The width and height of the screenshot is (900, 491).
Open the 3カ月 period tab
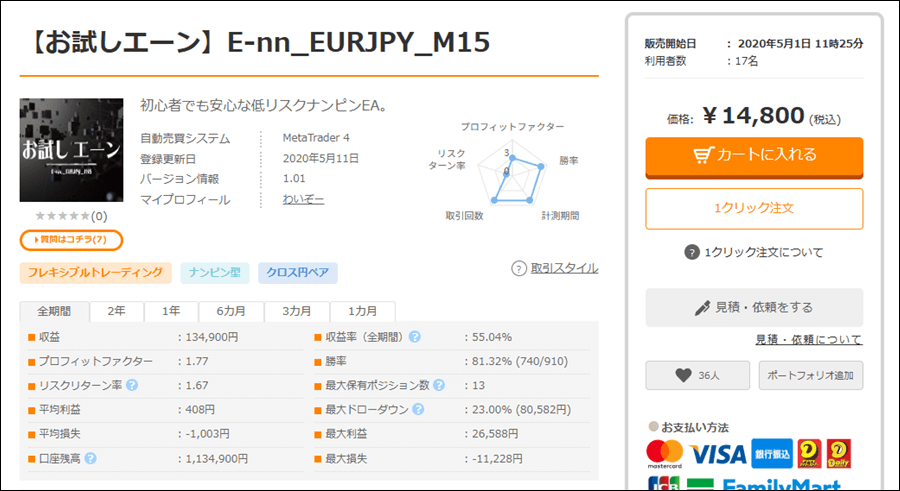[297, 311]
